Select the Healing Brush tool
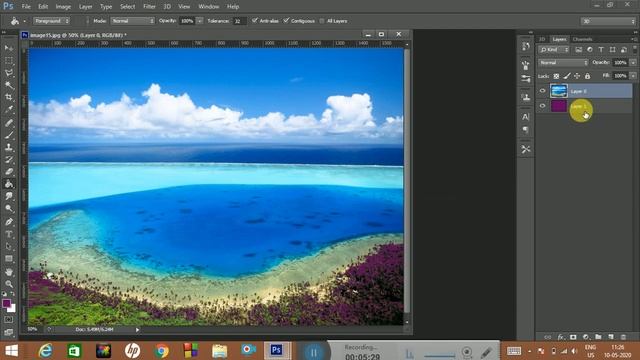Screen dimensions: 640x360 [9, 122]
